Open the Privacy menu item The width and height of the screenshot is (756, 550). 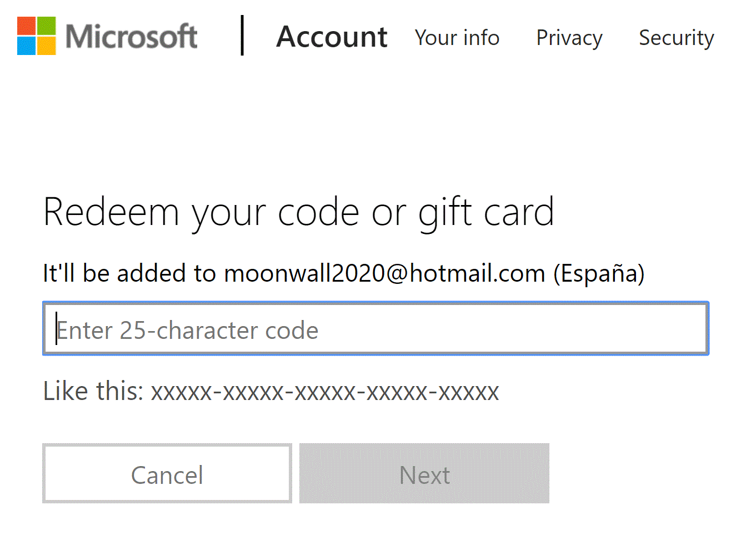569,38
